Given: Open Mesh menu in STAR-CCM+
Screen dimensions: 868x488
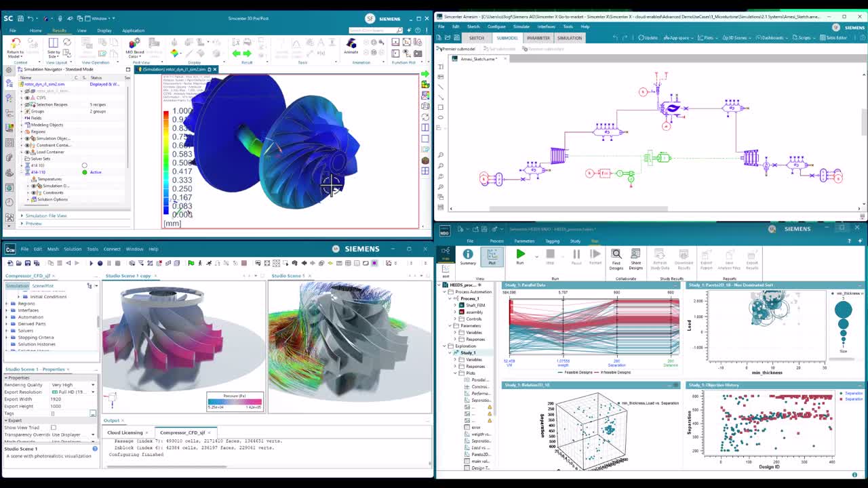Looking at the screenshot, I should coord(53,249).
